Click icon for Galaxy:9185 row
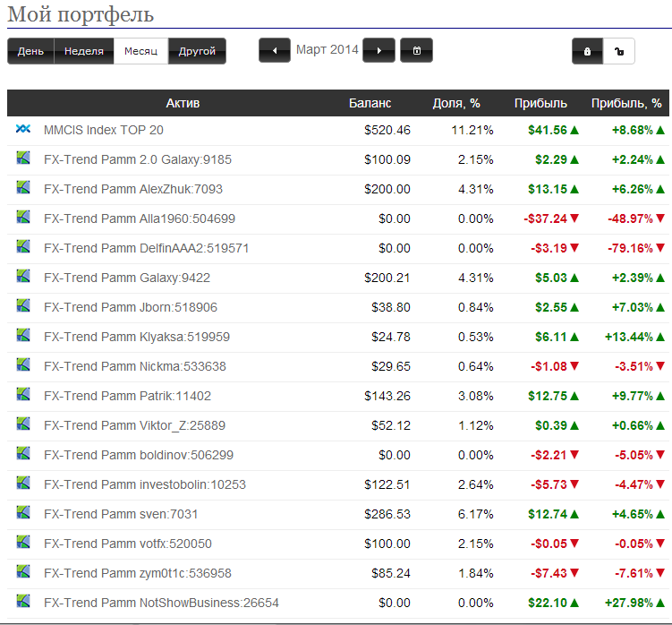The width and height of the screenshot is (672, 625). click(23, 158)
